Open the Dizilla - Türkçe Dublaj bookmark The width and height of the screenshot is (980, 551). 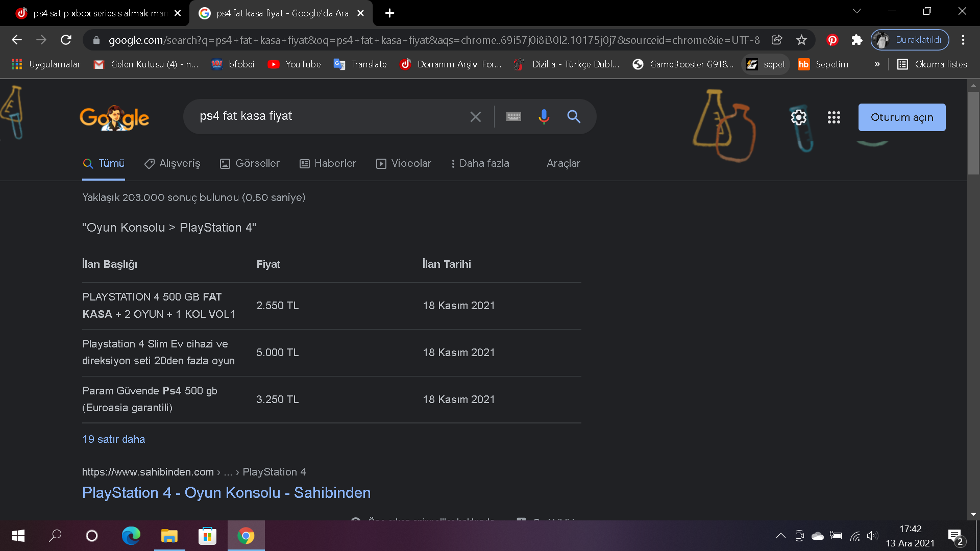point(567,64)
